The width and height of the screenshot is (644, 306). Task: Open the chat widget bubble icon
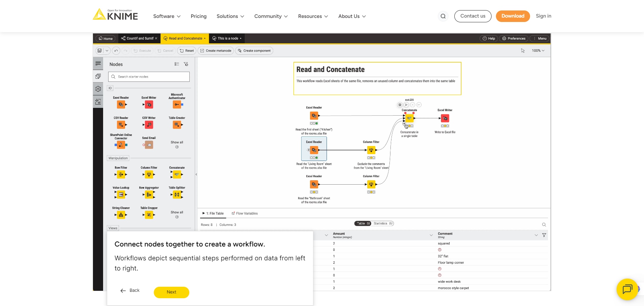coord(627,289)
